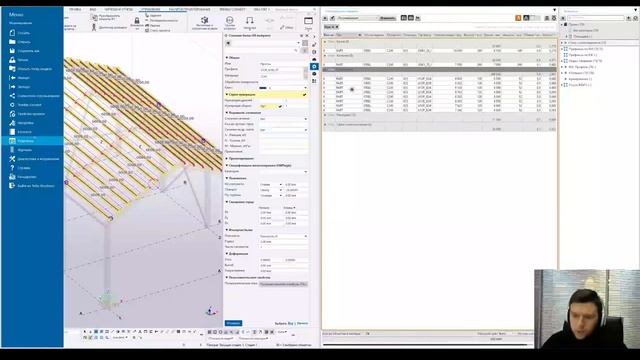Screen dimensions: 640x360
Task: Click the Создать new model icon
Action: [x=12, y=33]
